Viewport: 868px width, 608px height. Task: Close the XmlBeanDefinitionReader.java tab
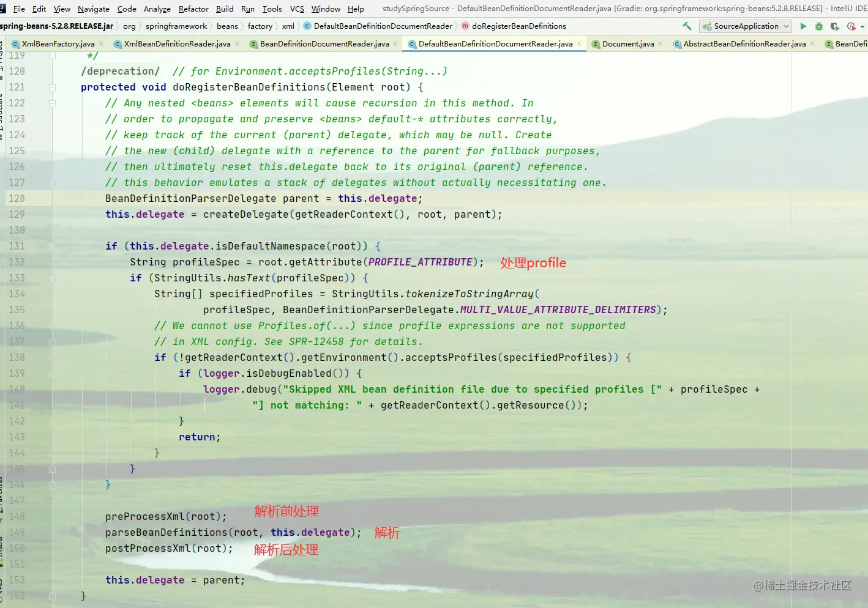[x=237, y=44]
